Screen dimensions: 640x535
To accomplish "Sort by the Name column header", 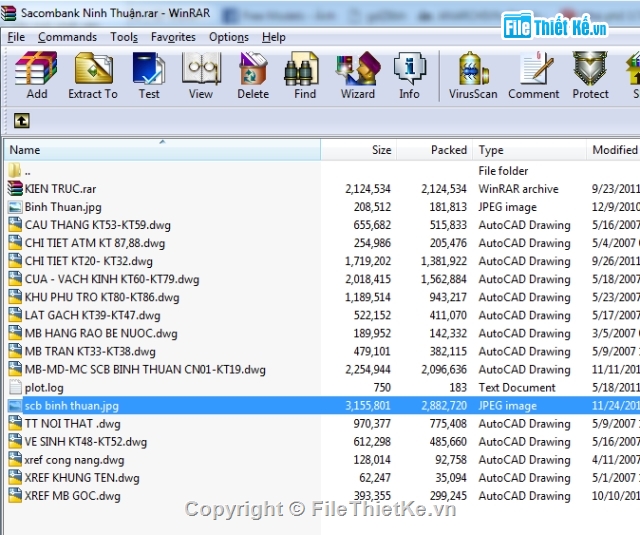I will 162,150.
